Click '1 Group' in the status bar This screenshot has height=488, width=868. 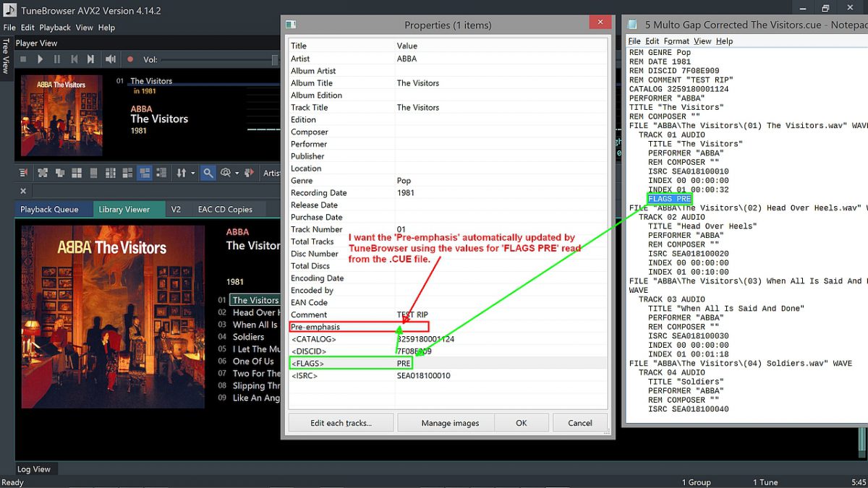click(696, 482)
